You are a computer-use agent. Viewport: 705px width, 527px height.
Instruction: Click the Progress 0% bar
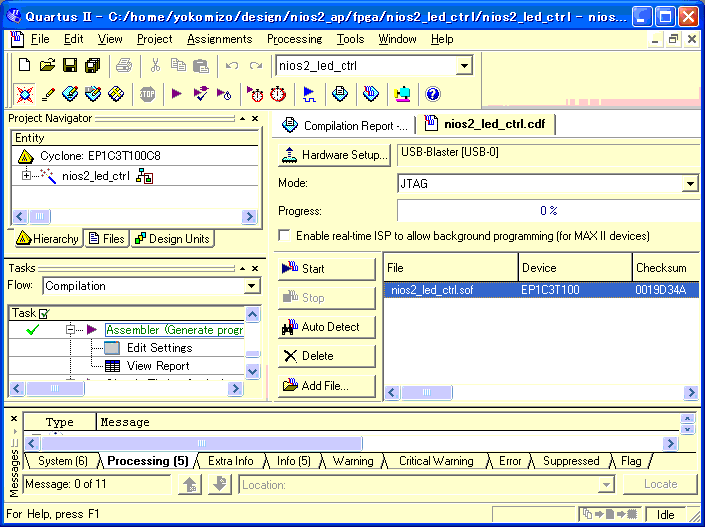[x=549, y=210]
